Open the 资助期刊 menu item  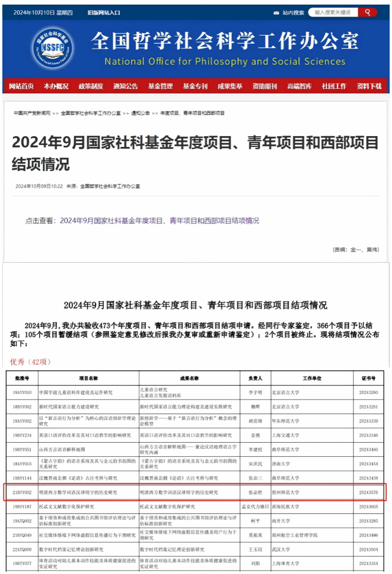click(x=265, y=86)
